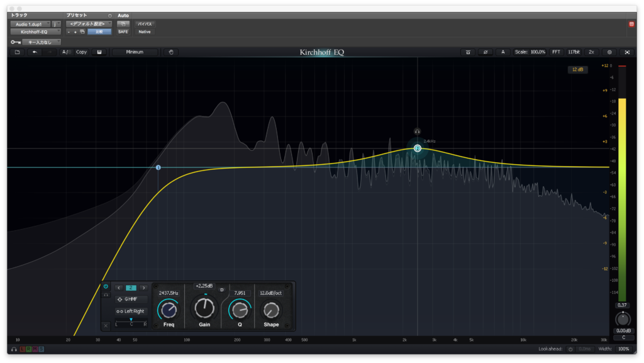This screenshot has height=363, width=644.
Task: Toggle band 2 power on/off
Action: click(106, 287)
